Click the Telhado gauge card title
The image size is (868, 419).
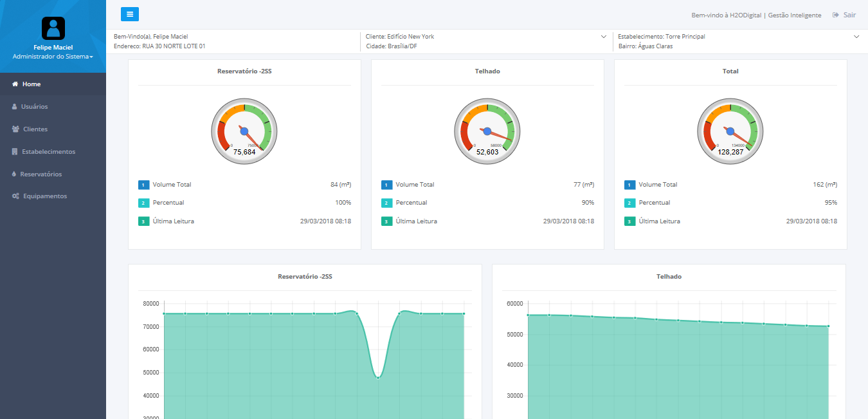487,71
